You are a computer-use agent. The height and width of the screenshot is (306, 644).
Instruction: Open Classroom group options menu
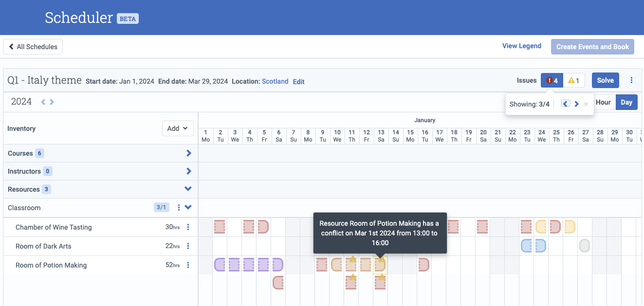click(179, 208)
